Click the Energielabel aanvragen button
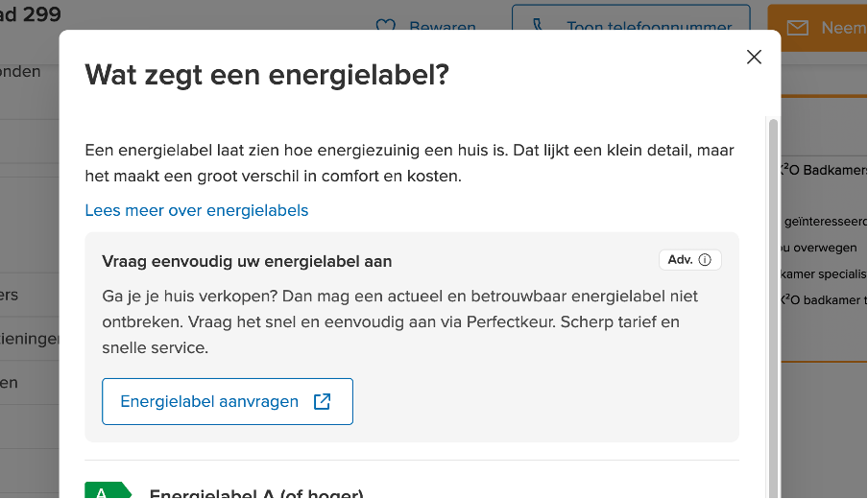Screen dimensions: 868x499 pyautogui.click(x=228, y=402)
